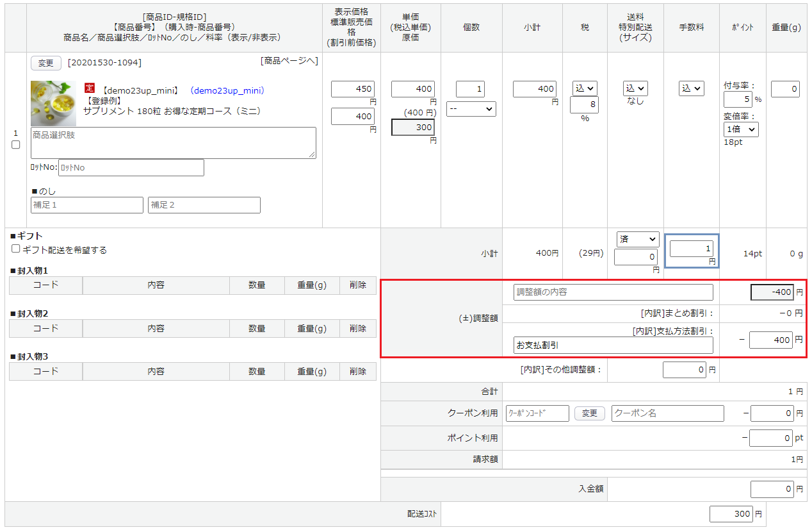Open the 手数料 込 dropdown
This screenshot has width=812, height=532.
click(x=691, y=88)
